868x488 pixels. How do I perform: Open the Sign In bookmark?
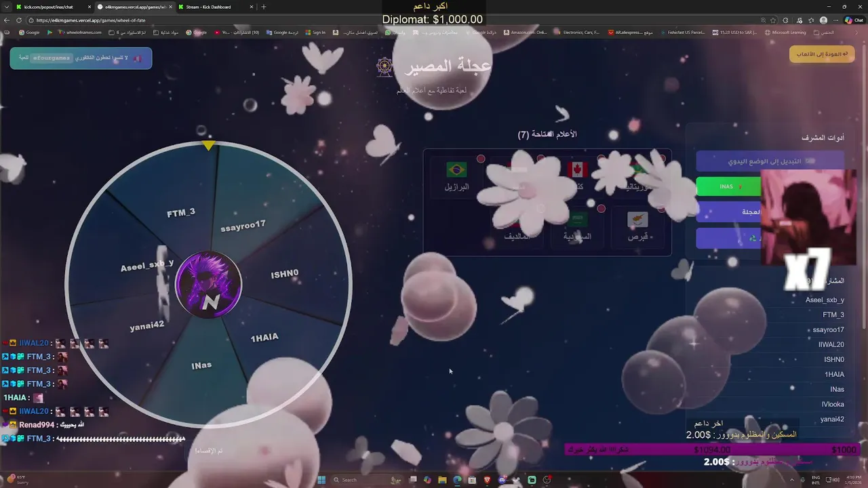coord(315,33)
